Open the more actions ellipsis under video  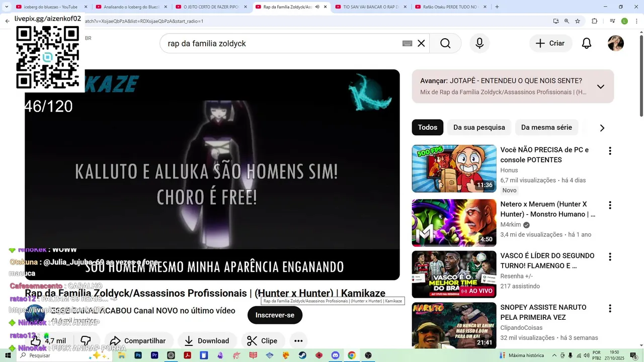tap(298, 341)
